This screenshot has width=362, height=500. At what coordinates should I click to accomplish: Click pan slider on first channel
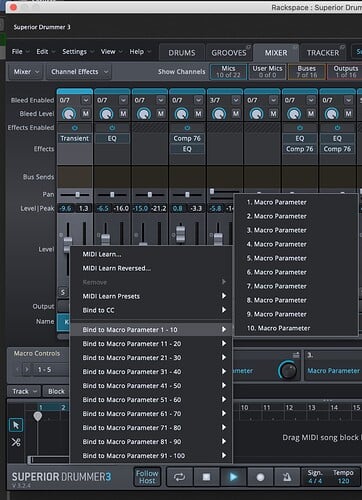click(x=77, y=195)
